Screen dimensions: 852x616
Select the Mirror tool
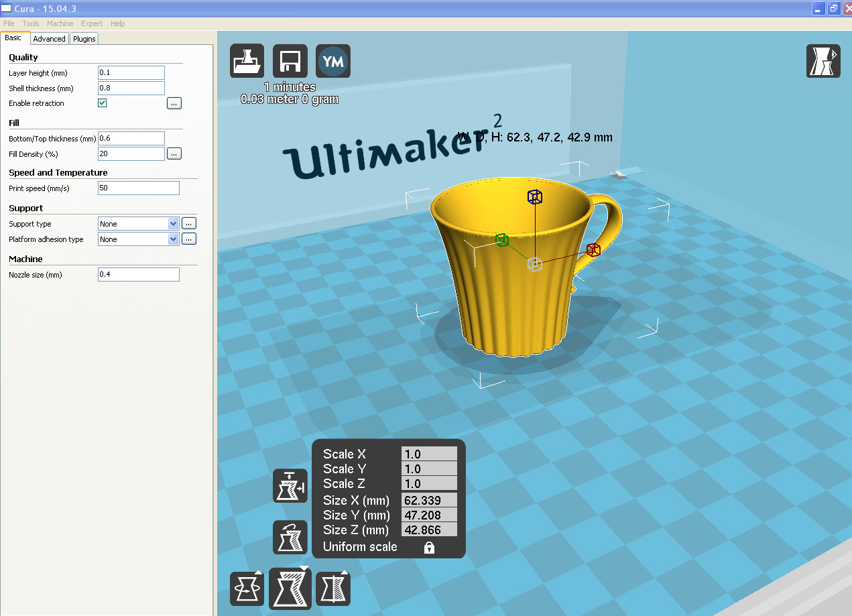pos(332,588)
